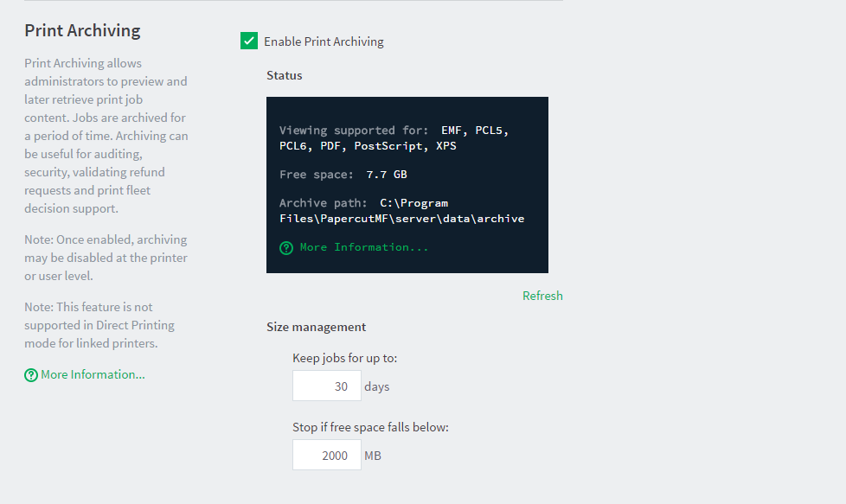Refresh the archiving status
The width and height of the screenshot is (846, 504).
click(542, 296)
